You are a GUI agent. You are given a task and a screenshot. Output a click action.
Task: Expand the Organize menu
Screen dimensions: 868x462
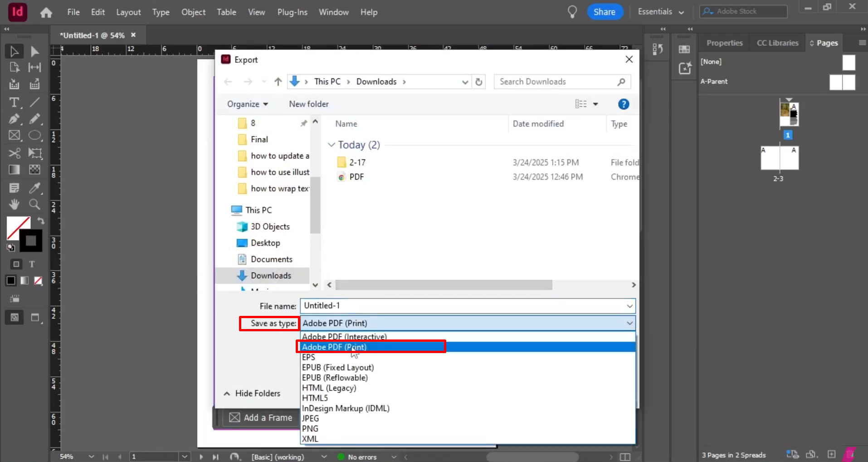point(248,104)
